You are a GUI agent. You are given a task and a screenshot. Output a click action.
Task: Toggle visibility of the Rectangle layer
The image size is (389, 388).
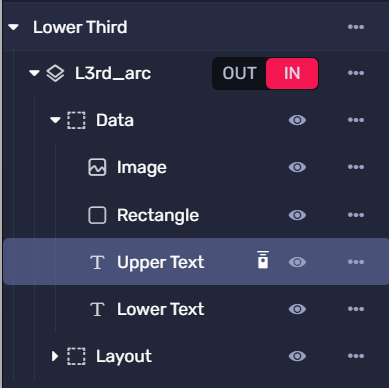pos(297,215)
